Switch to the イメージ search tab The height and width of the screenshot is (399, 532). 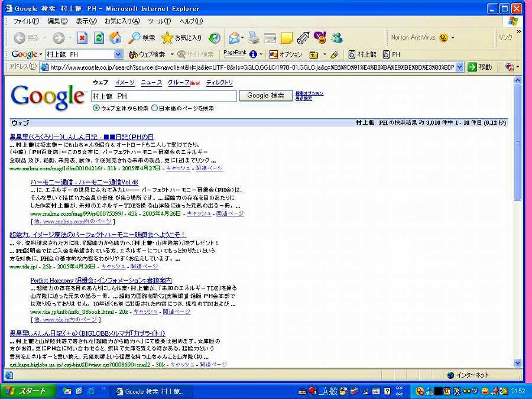(125, 82)
